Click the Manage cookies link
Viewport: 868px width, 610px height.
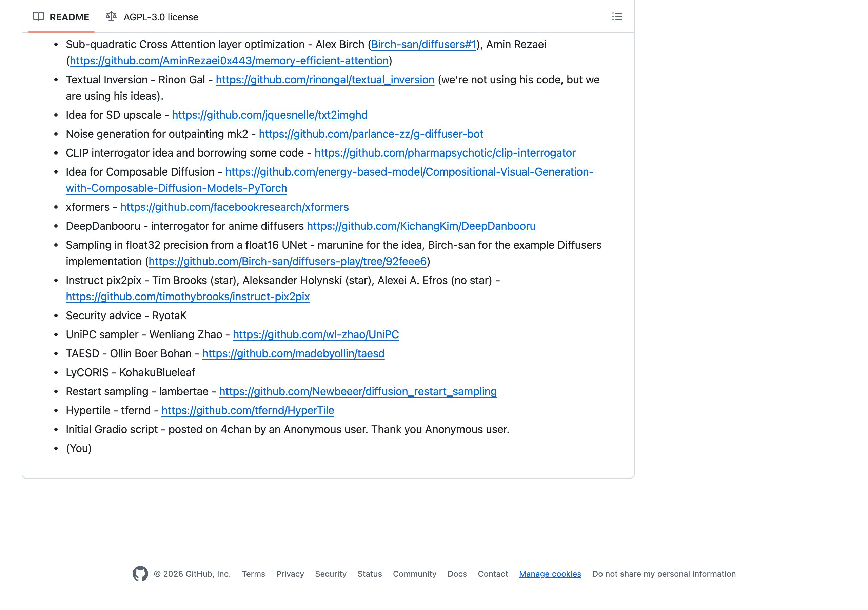550,574
